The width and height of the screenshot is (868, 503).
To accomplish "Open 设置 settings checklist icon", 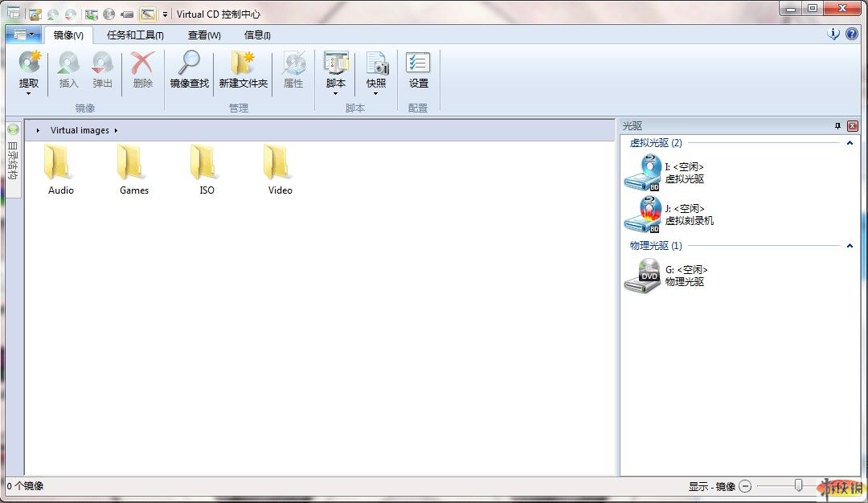I will pos(418,63).
